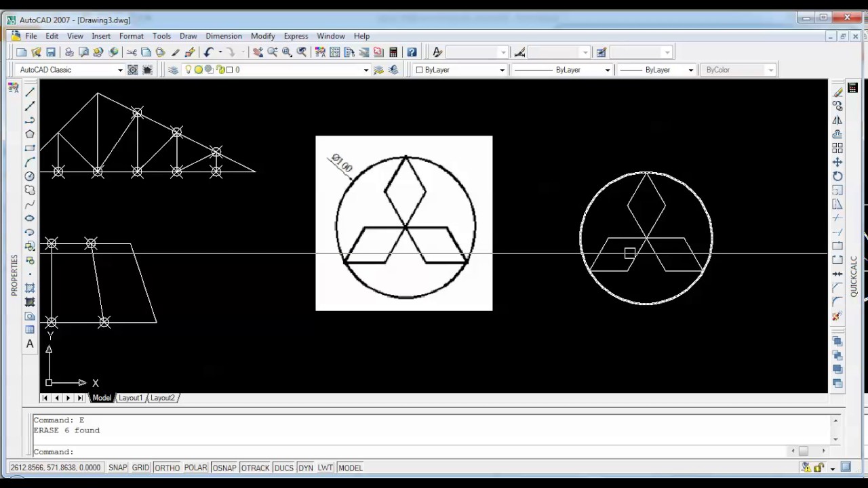
Task: Select the Erase modify tool
Action: (837, 92)
